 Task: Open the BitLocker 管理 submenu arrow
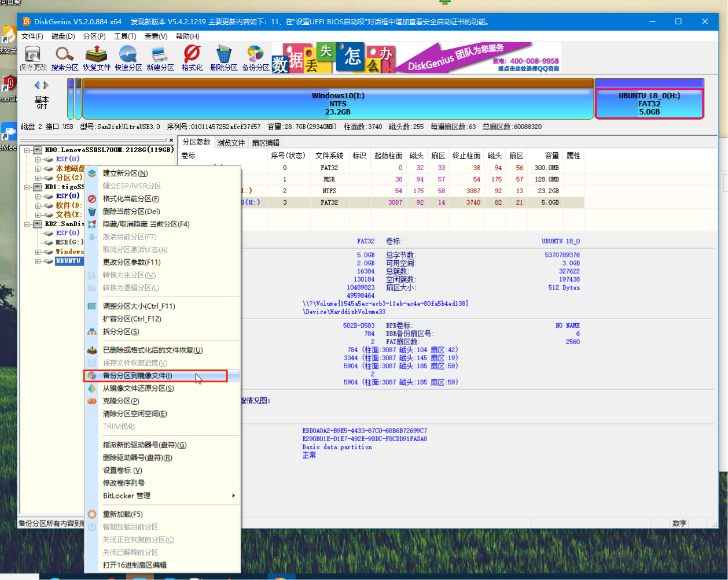234,496
